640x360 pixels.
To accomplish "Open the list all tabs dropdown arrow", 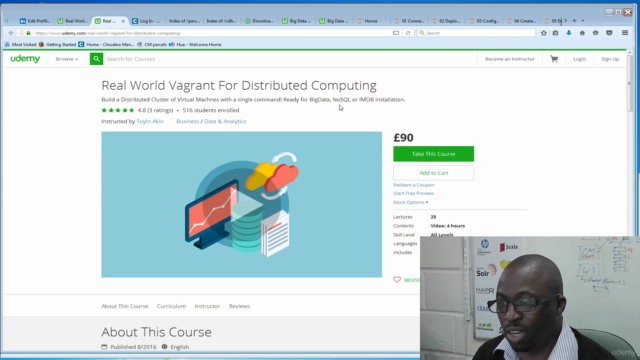I will 583,20.
